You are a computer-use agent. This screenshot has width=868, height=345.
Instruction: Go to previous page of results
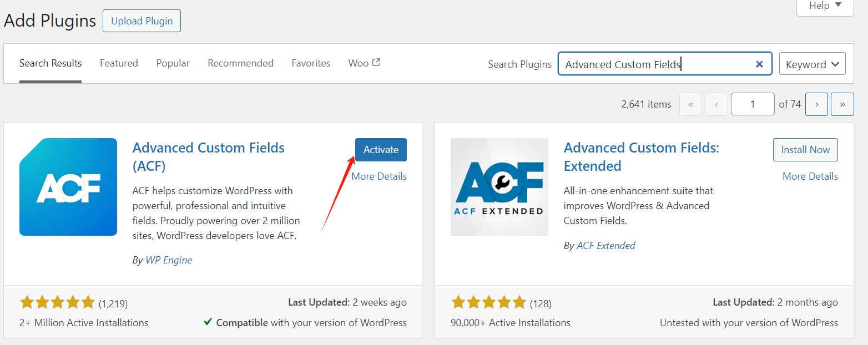(x=716, y=104)
